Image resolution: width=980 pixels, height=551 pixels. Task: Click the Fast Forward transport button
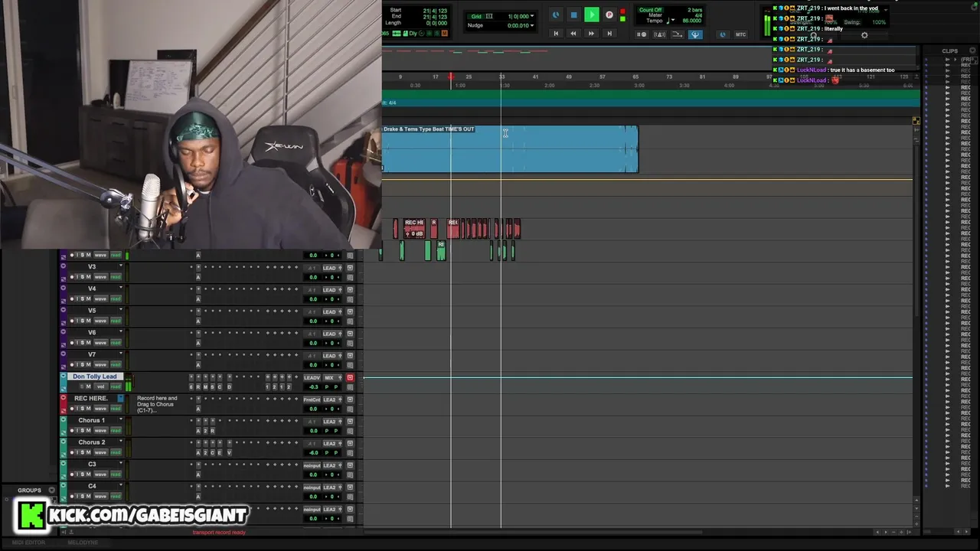tap(591, 34)
